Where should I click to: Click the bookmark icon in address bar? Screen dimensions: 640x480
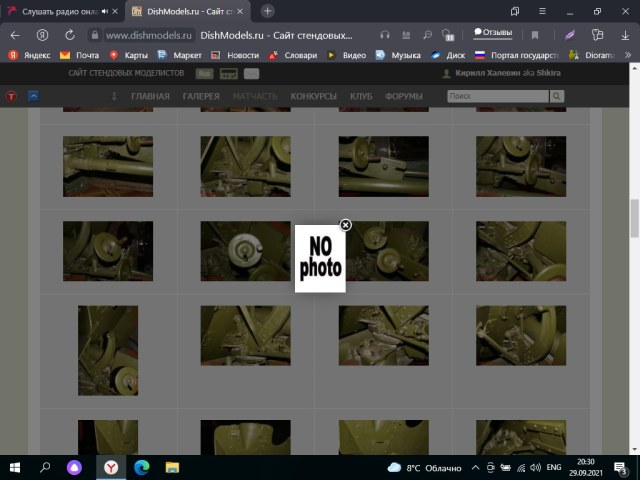point(535,35)
